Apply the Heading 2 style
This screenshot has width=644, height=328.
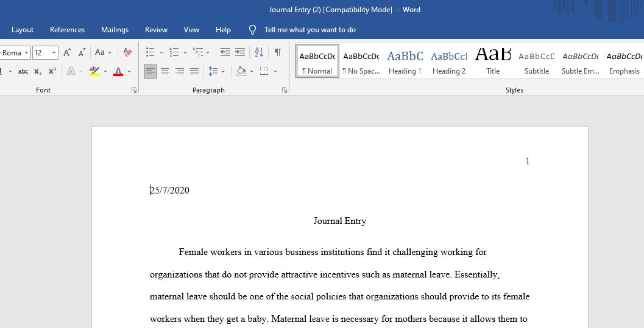pyautogui.click(x=449, y=61)
